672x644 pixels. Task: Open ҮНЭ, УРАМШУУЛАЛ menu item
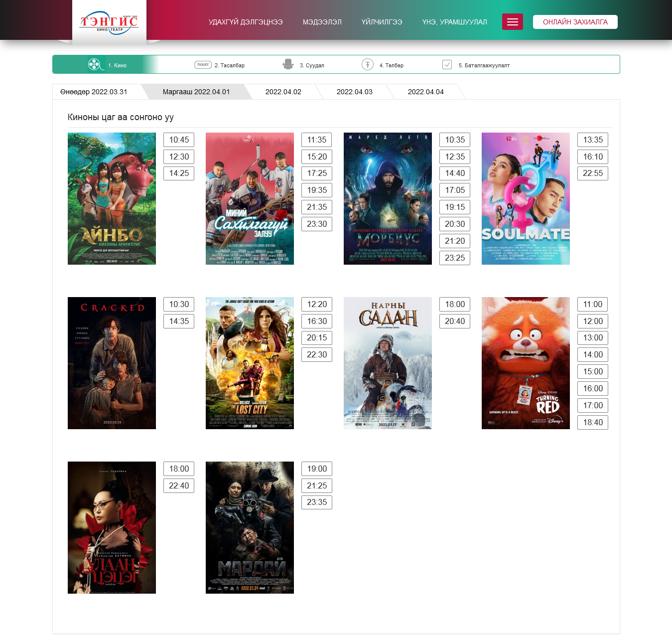(454, 22)
